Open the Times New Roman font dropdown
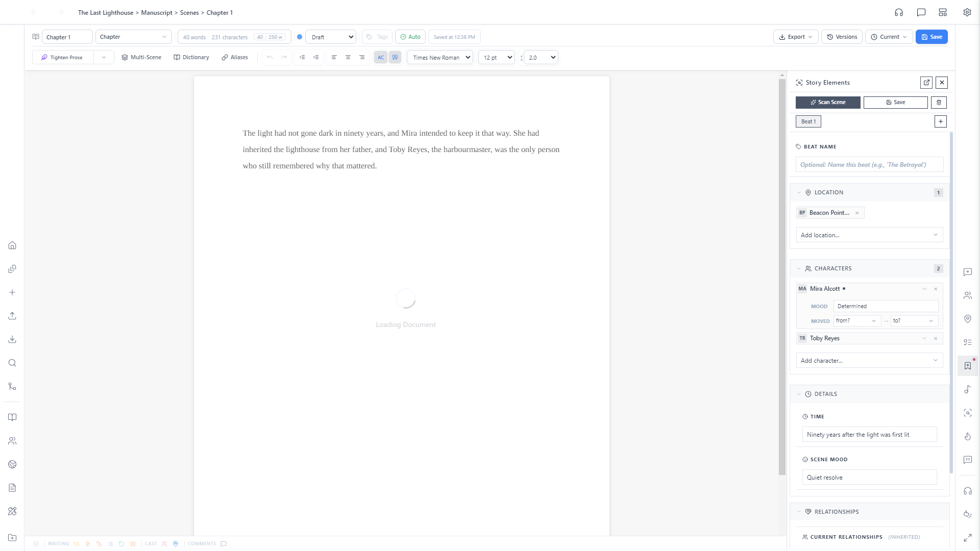Screen dimensions: 980x551 (x=440, y=57)
